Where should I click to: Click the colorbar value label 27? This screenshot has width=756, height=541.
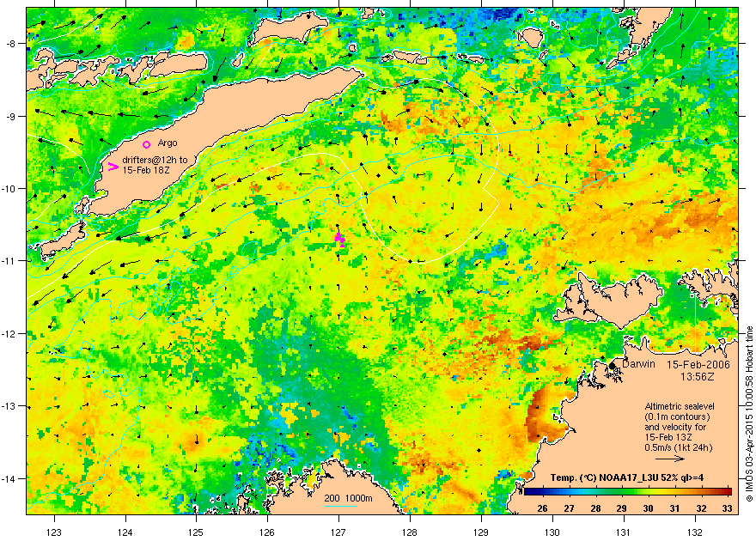point(569,508)
